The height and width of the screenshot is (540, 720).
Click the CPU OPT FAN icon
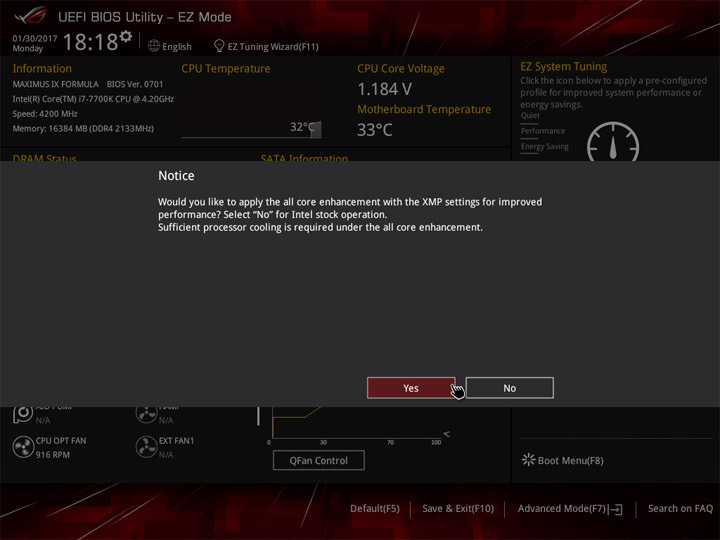pos(23,447)
